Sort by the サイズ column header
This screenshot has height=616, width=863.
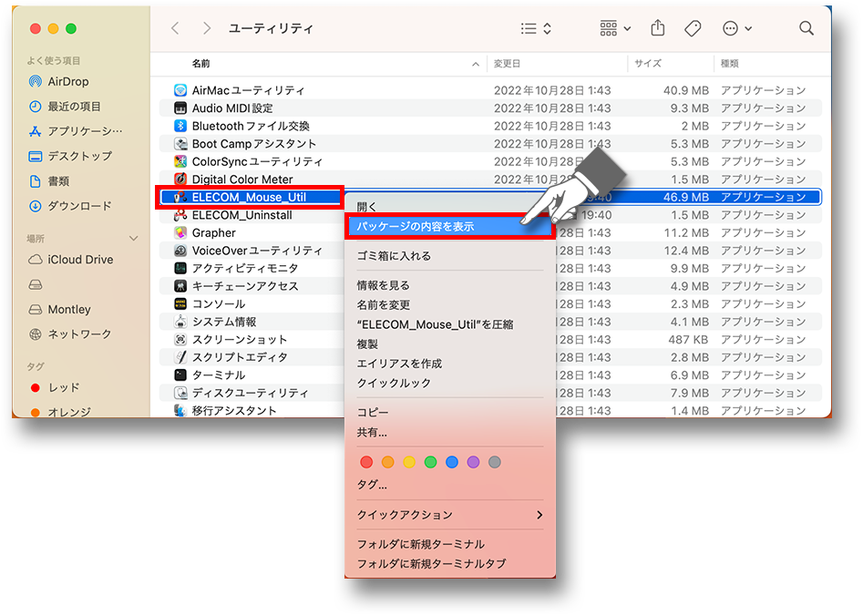point(648,64)
